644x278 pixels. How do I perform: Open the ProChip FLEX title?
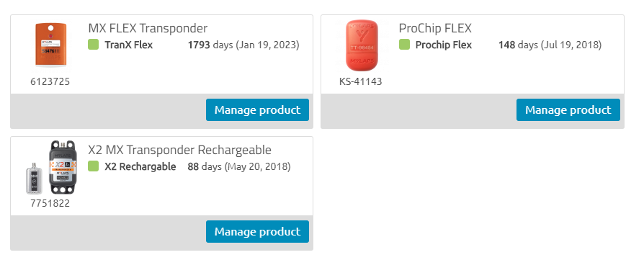435,28
